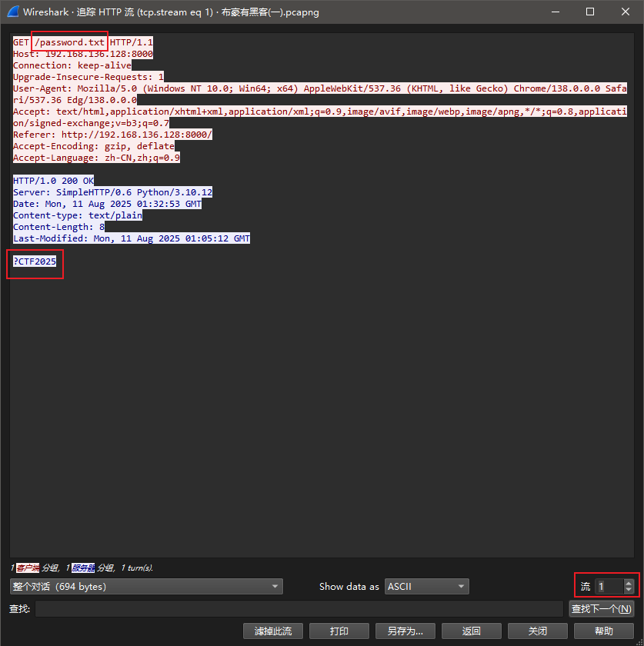Close the Wireshark window with X

[x=626, y=12]
